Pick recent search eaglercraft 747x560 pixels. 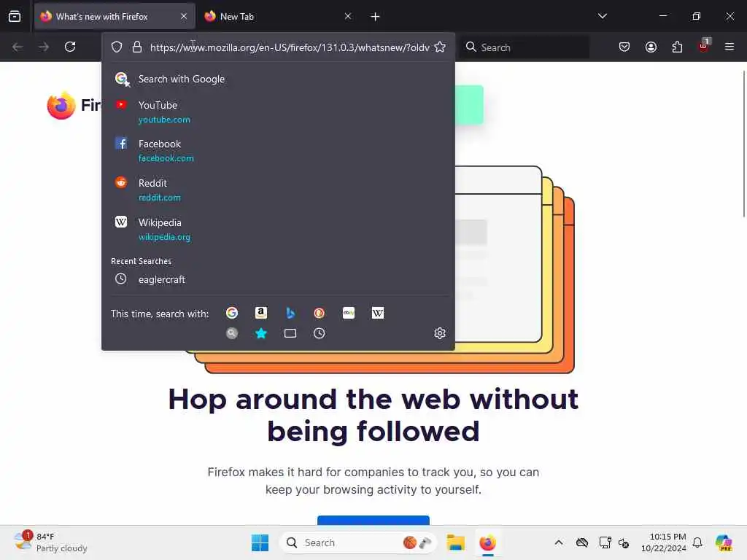click(x=278, y=279)
